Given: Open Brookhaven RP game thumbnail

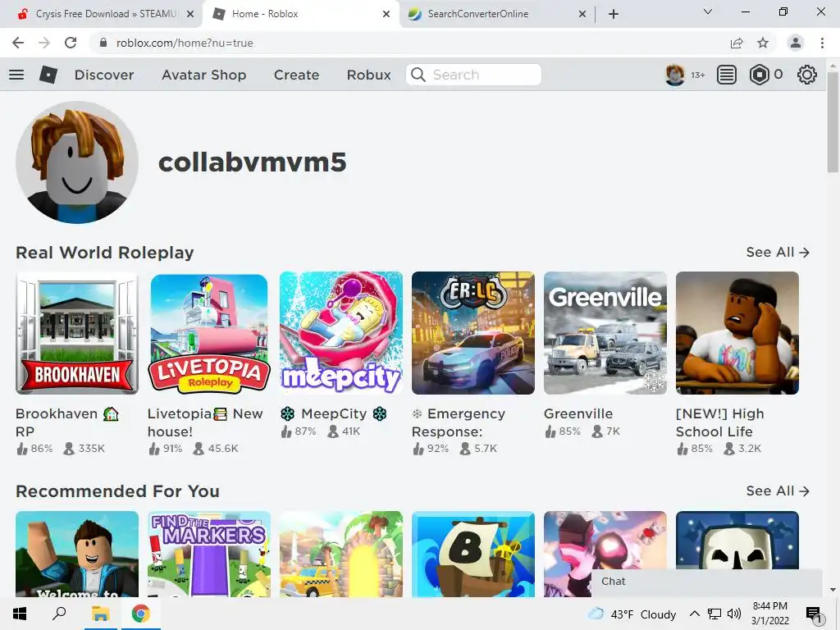Looking at the screenshot, I should coord(77,333).
